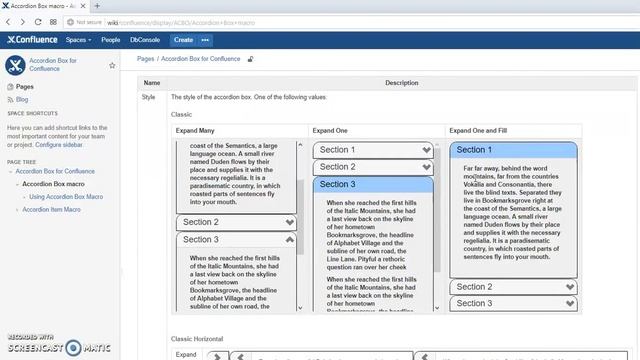Click the Style parameter cell

tap(149, 97)
